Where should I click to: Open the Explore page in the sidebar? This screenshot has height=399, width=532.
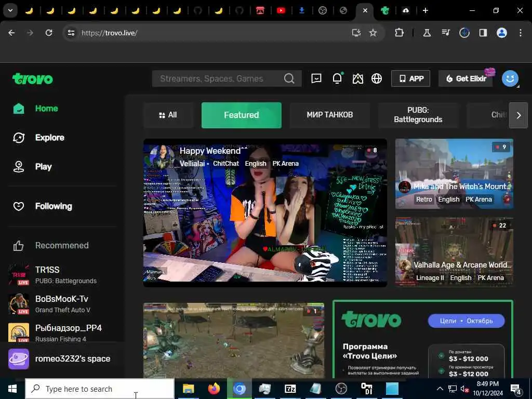point(38,138)
